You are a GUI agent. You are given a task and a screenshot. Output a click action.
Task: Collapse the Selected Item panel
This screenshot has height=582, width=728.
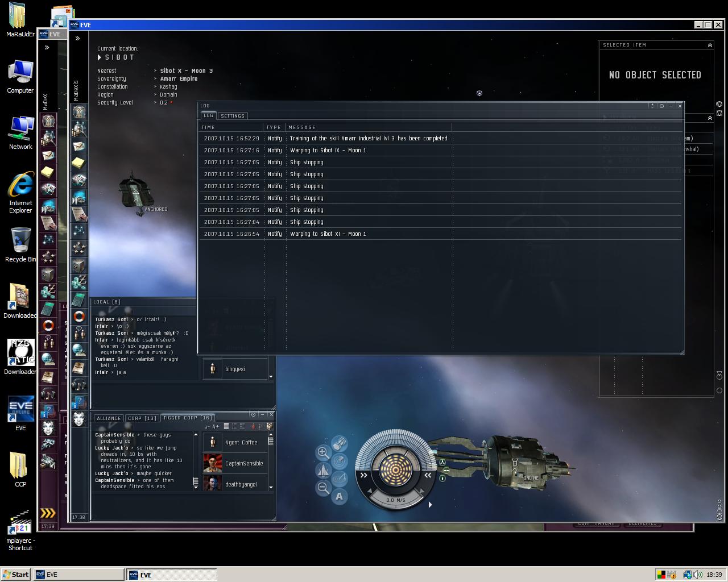pyautogui.click(x=710, y=45)
